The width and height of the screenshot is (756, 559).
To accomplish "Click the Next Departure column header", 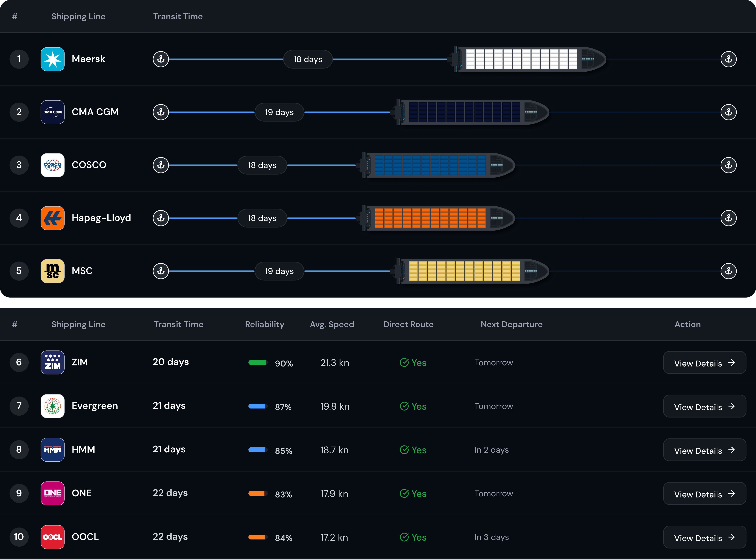I will [512, 324].
